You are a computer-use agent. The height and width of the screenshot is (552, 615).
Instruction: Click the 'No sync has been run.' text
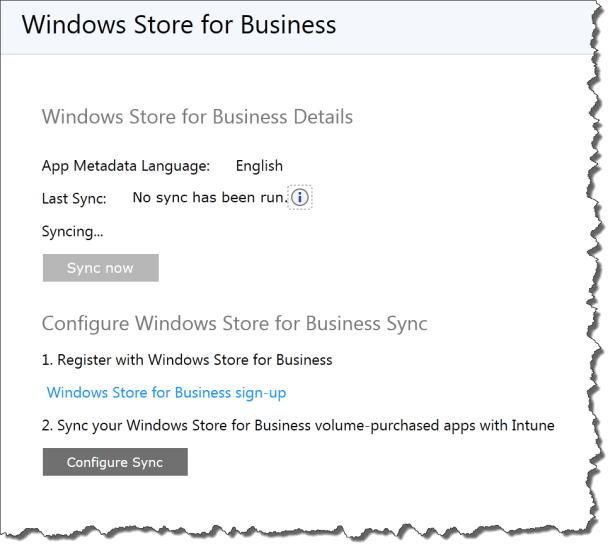[211, 197]
